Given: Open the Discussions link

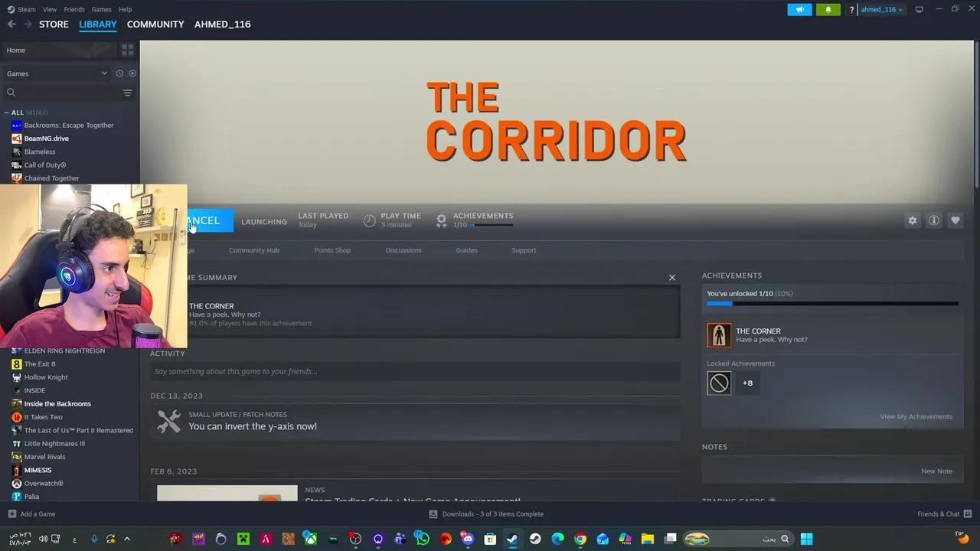Looking at the screenshot, I should pos(403,250).
